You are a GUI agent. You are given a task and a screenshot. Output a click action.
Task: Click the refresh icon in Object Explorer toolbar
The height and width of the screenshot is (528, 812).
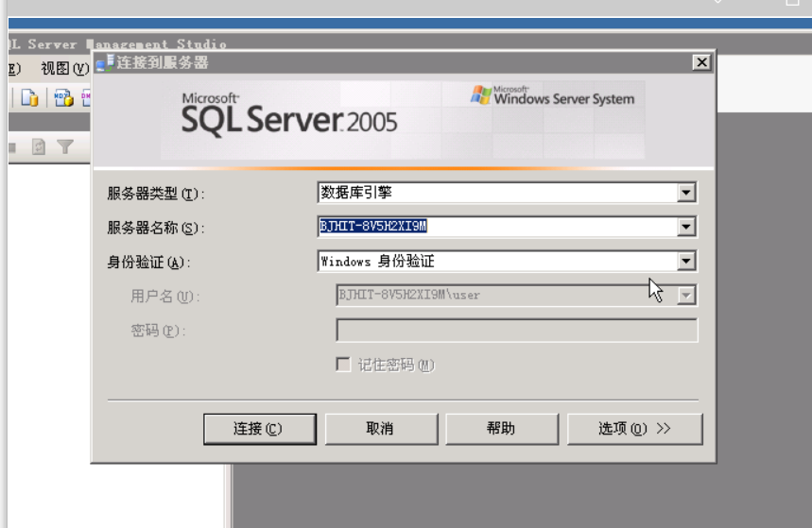[39, 147]
